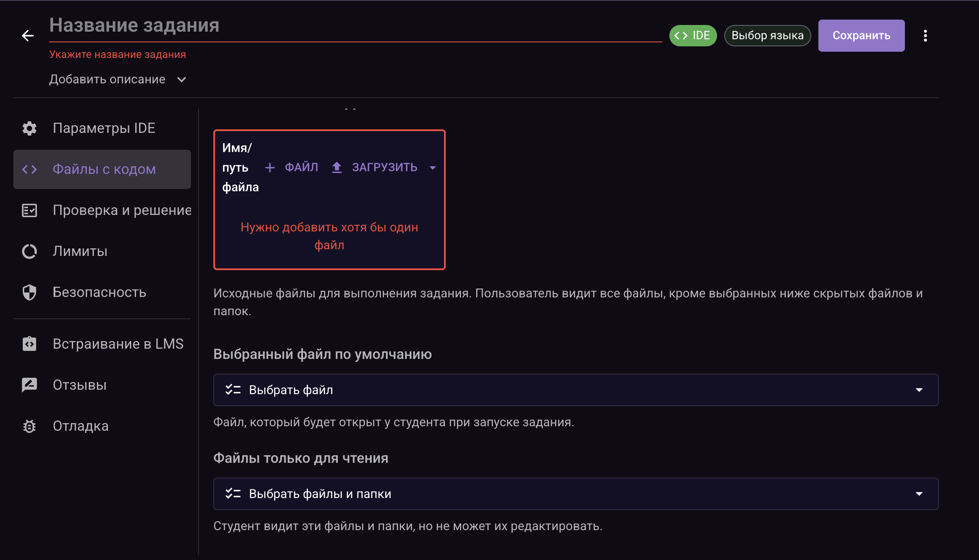Open the Лимиты section
Screen dimensions: 979x560
[x=102, y=251]
